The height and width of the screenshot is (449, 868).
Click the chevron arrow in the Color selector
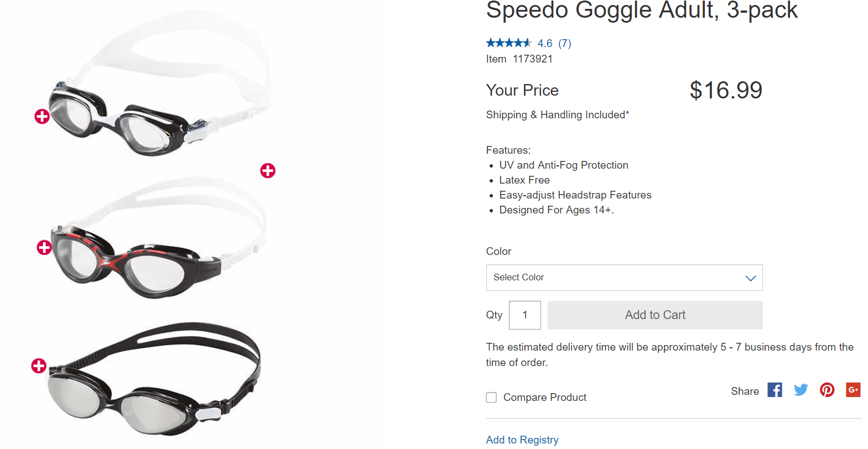click(x=750, y=278)
